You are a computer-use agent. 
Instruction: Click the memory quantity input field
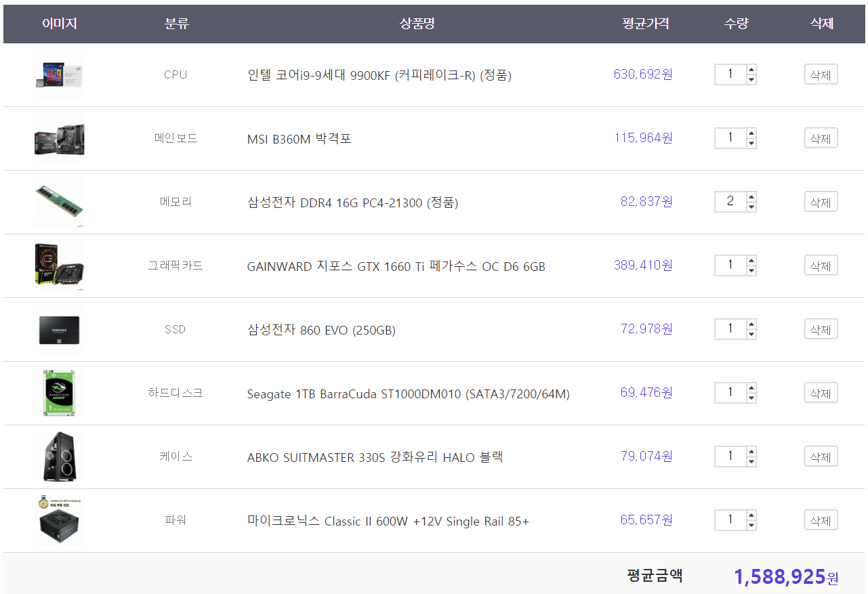click(x=730, y=202)
